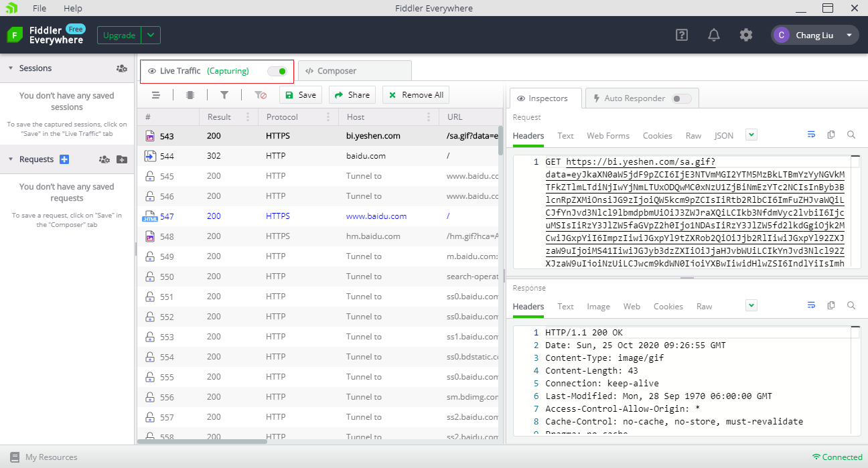Click the Remove All button
The image size is (868, 468).
pos(415,95)
